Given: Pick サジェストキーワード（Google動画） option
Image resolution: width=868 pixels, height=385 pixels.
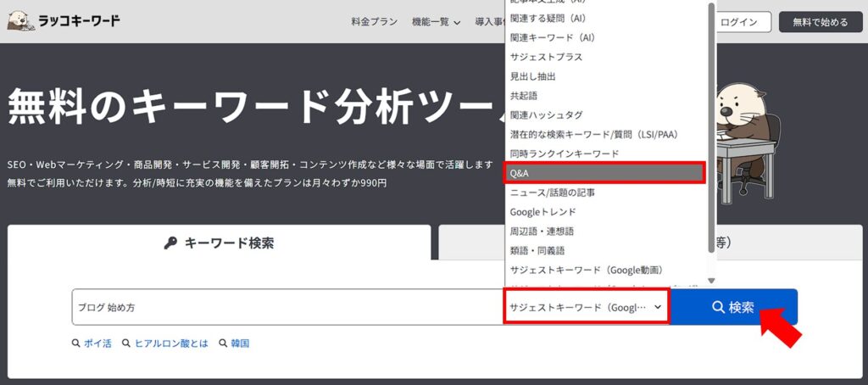Looking at the screenshot, I should [x=605, y=271].
